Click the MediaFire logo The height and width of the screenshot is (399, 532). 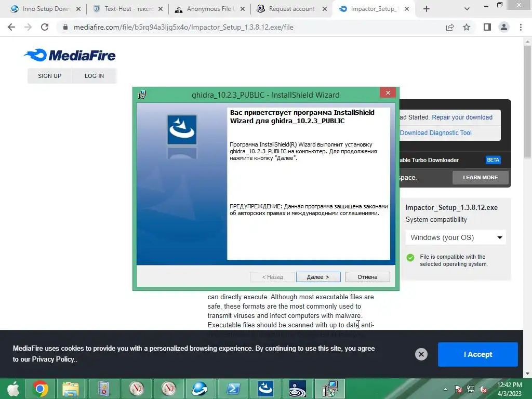[70, 55]
